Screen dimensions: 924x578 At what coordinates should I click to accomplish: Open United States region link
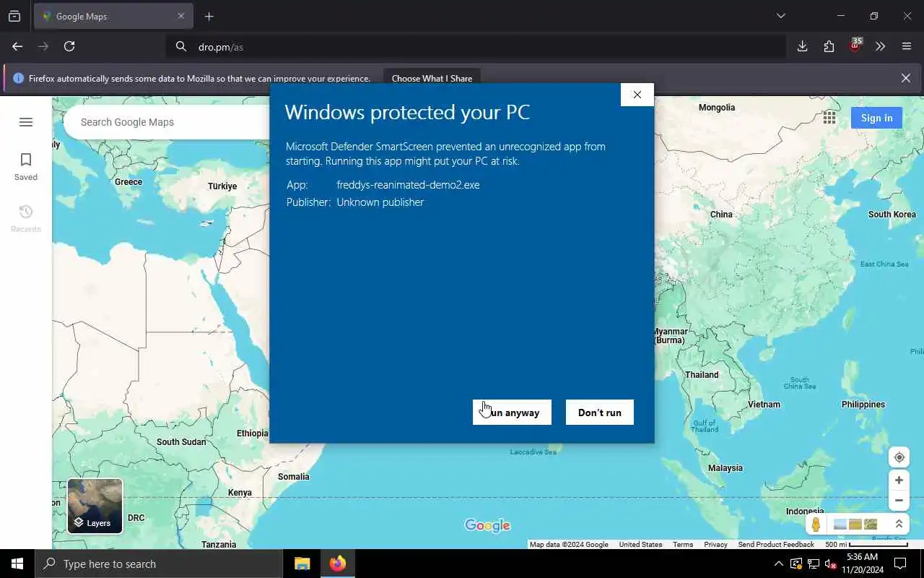tap(640, 545)
